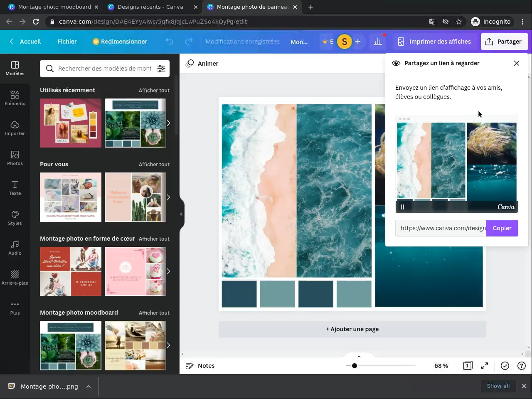Click the browser reload button
The width and height of the screenshot is (532, 399).
pyautogui.click(x=36, y=22)
